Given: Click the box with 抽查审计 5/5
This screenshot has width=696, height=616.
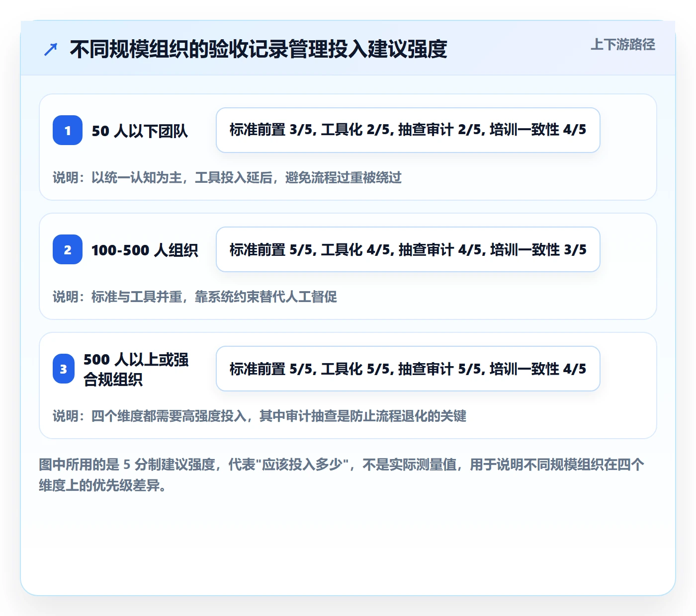Looking at the screenshot, I should (x=408, y=369).
